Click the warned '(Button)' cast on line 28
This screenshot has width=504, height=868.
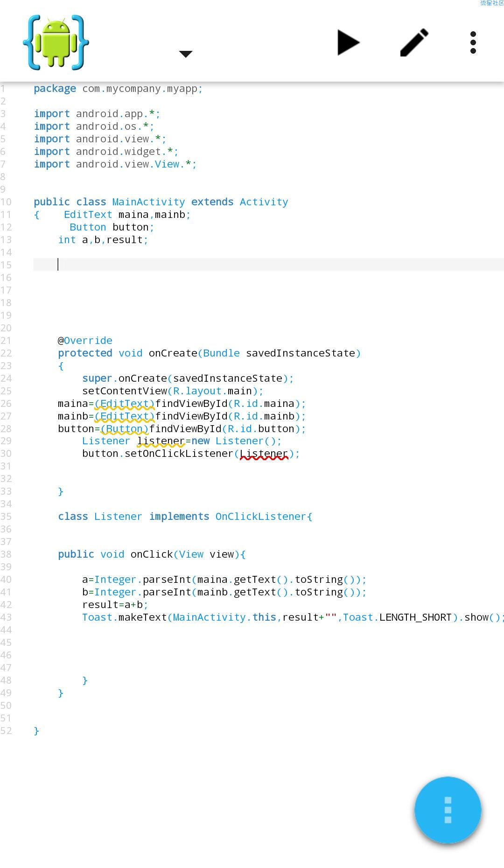click(x=124, y=429)
